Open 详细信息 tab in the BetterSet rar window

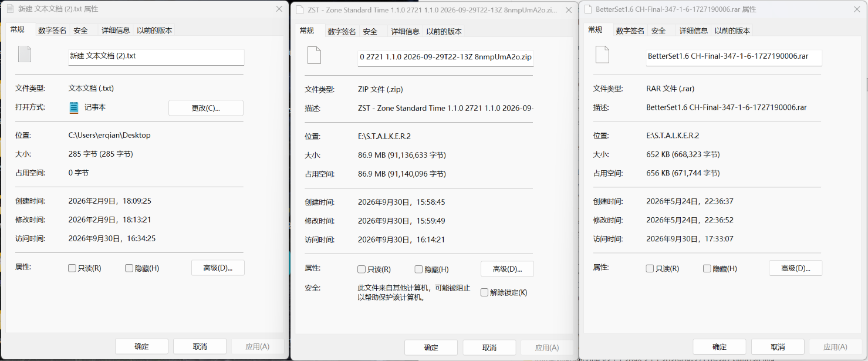coord(694,31)
